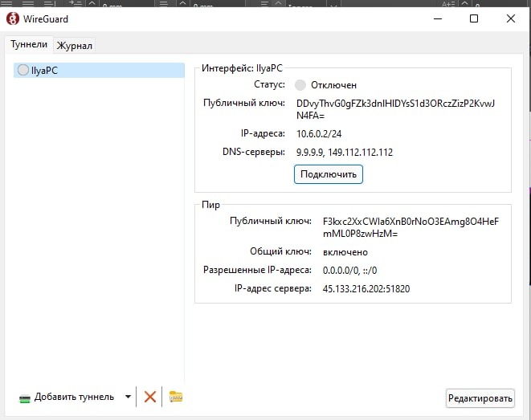Viewport: 531px width, 420px height.
Task: Click the Пир group header
Action: (x=210, y=205)
